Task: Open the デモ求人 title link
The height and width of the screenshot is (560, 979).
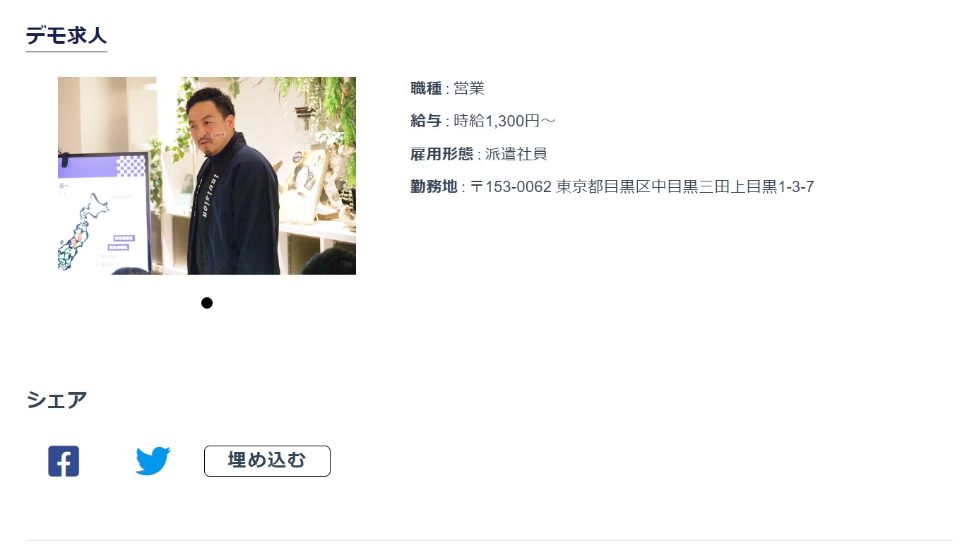Action: point(66,35)
